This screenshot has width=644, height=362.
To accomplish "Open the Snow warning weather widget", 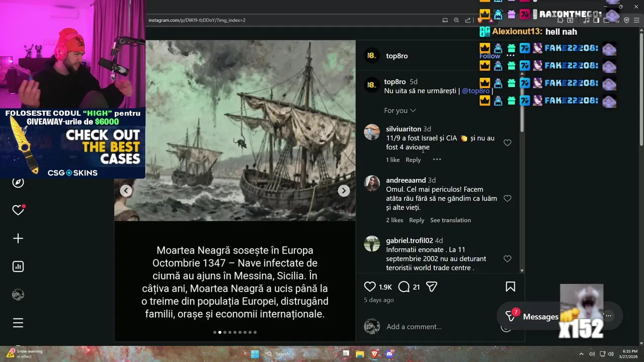I will pos(25,354).
